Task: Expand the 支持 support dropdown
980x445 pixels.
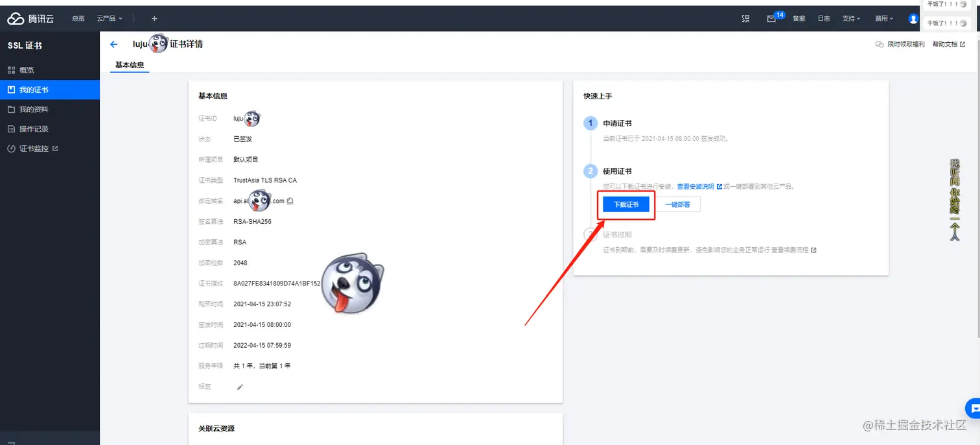Action: click(851, 19)
